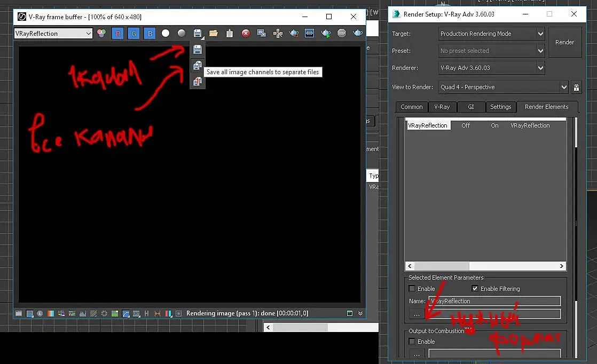
Task: Render last with rightmost teapot icon
Action: (358, 34)
